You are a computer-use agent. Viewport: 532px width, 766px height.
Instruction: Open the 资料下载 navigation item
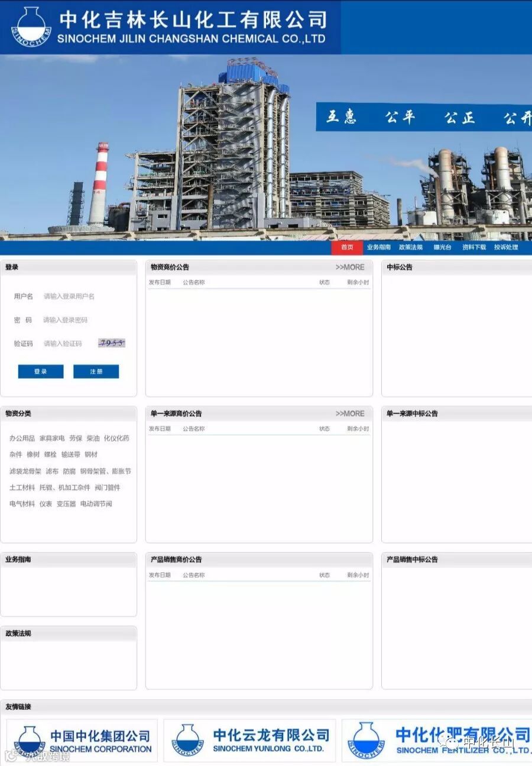[x=474, y=247]
